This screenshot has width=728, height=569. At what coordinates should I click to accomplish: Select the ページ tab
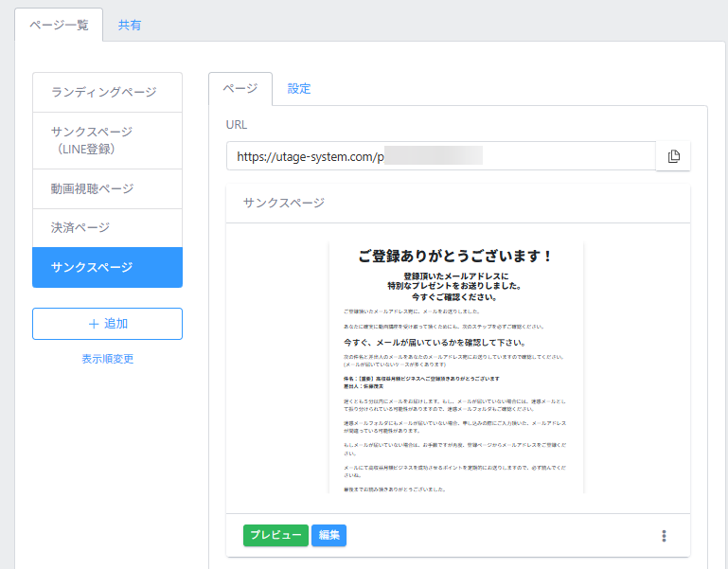click(x=240, y=89)
